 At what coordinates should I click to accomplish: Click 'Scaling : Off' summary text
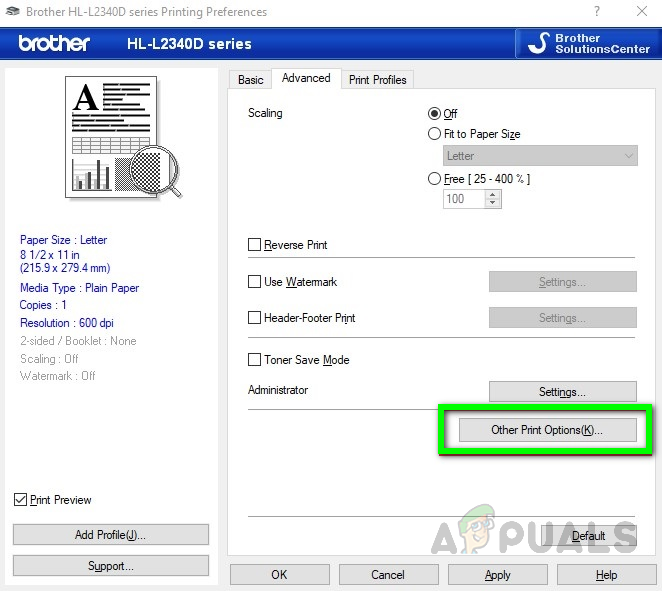pos(49,359)
